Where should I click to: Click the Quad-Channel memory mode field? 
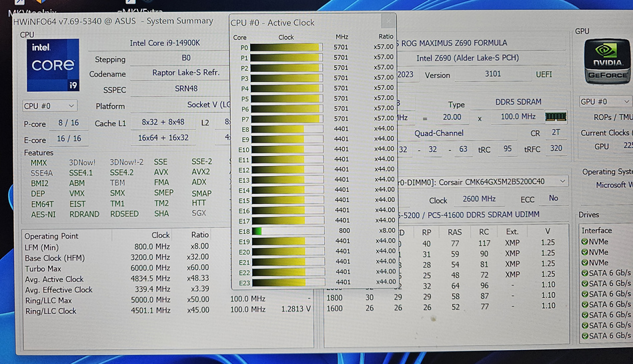coord(438,133)
